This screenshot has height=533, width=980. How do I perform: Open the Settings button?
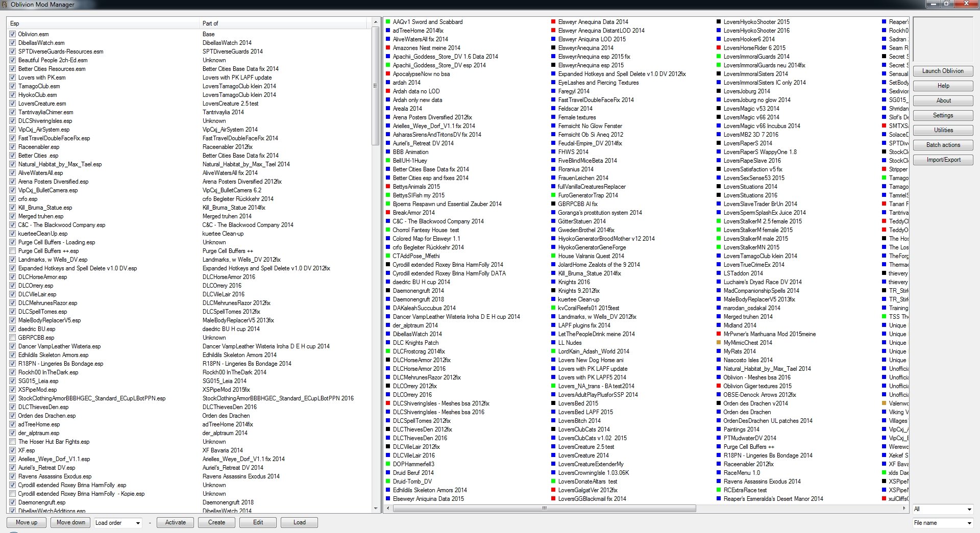coord(943,115)
